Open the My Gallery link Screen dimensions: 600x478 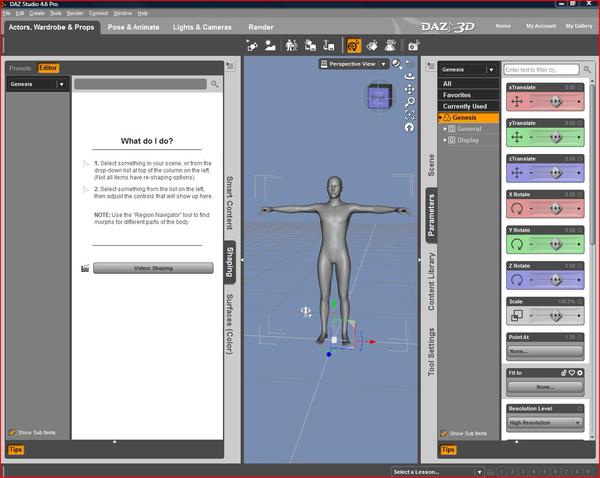pos(579,26)
